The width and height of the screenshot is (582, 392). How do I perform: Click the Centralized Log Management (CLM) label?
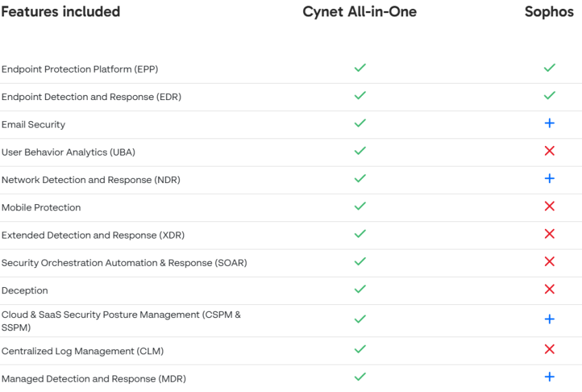(82, 351)
